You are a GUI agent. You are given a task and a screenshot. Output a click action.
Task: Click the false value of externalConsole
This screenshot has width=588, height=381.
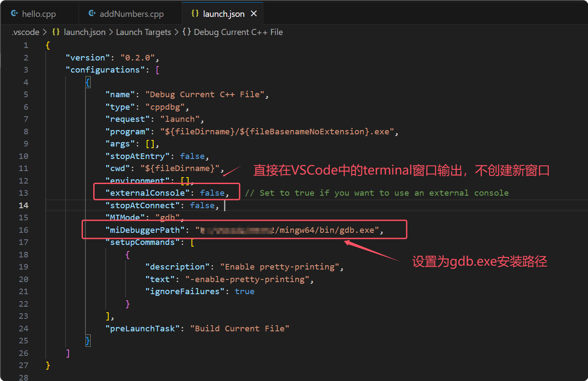(212, 193)
